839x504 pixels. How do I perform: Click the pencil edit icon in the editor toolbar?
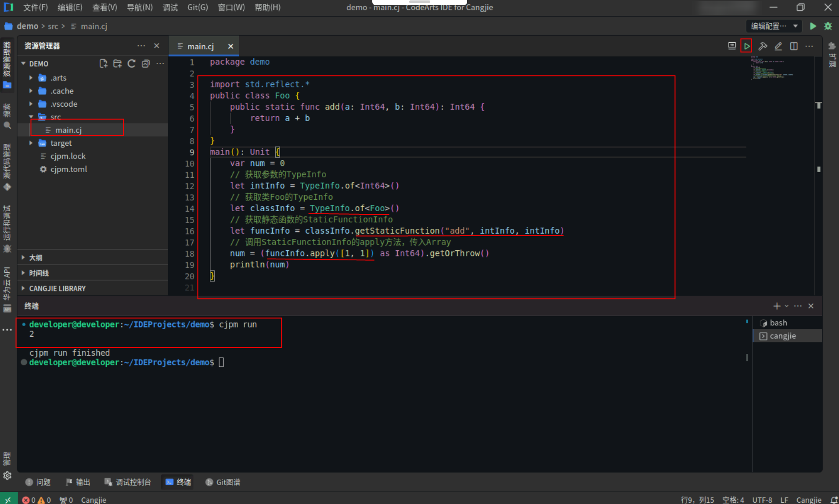tap(778, 46)
